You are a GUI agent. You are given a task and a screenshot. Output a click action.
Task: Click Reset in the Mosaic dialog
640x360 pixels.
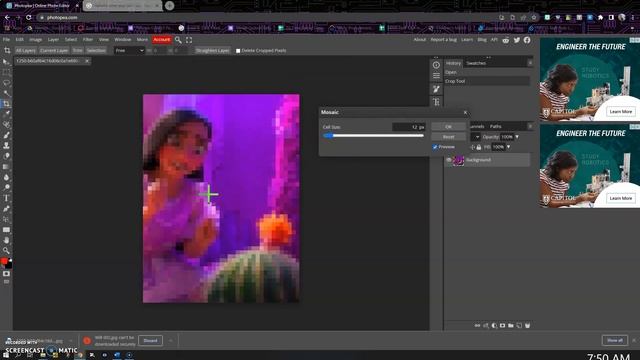coord(448,137)
